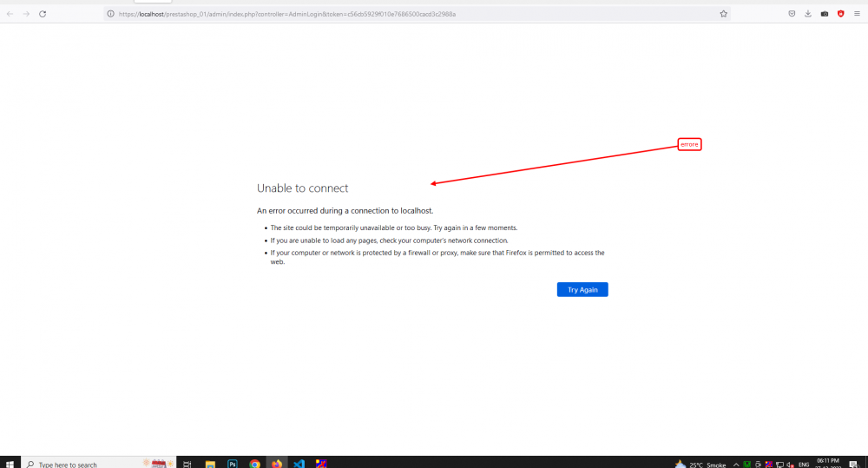Switch to Google Chrome in taskbar
The image size is (868, 468).
coord(254,464)
